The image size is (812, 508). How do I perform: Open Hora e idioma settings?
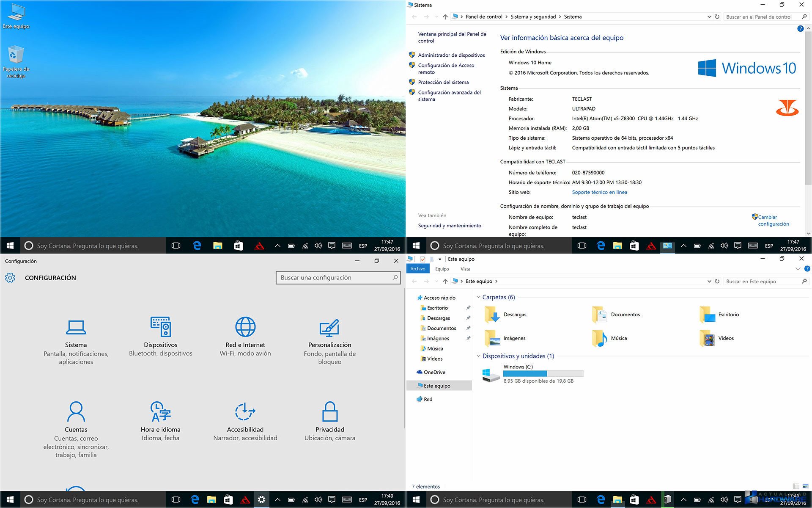(x=160, y=421)
